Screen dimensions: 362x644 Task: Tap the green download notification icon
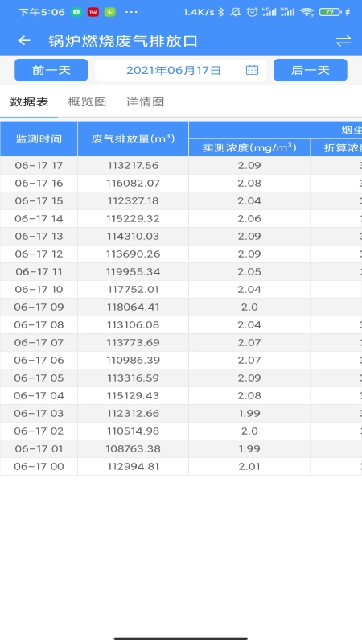(109, 12)
